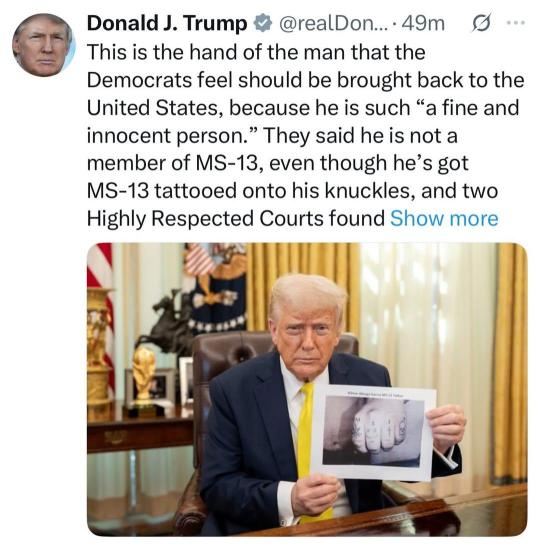Open the @realDon... handle link

point(333,24)
